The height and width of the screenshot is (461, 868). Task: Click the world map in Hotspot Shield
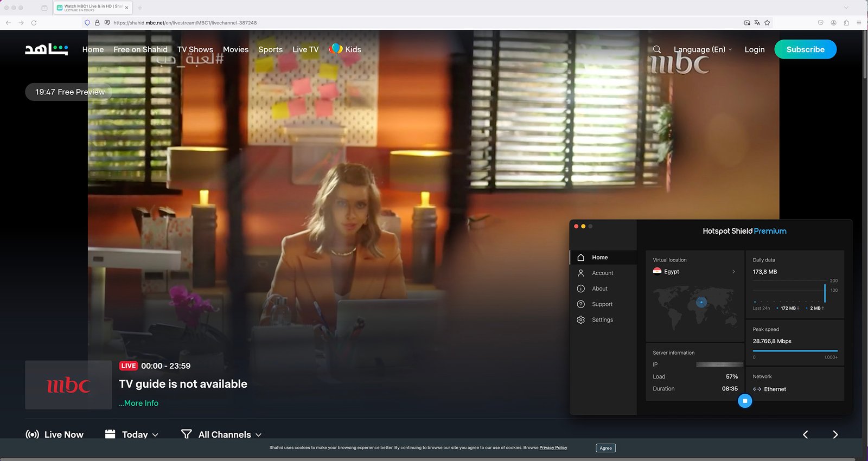(x=694, y=307)
